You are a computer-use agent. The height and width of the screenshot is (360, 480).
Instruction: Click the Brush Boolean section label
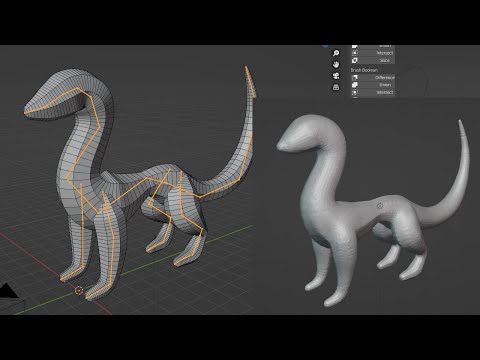click(x=364, y=70)
